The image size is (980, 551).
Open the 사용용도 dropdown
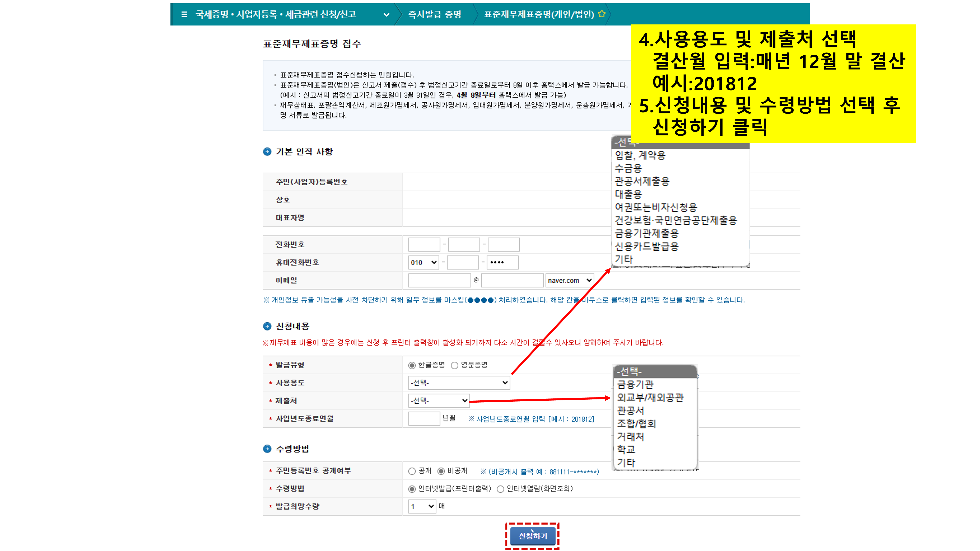click(x=459, y=383)
